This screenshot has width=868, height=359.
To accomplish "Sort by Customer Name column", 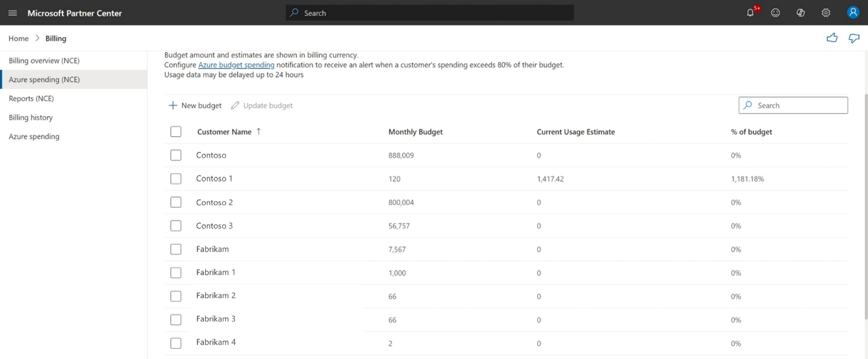I will pos(224,132).
